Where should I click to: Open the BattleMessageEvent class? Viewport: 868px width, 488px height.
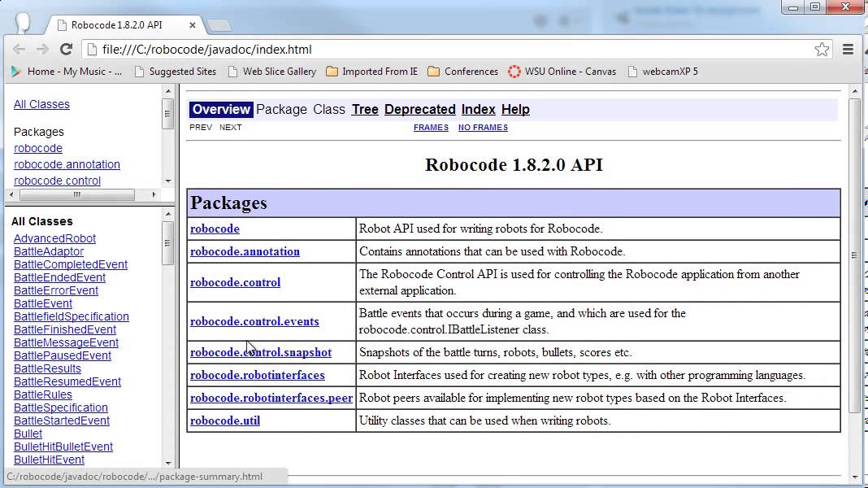click(x=66, y=342)
